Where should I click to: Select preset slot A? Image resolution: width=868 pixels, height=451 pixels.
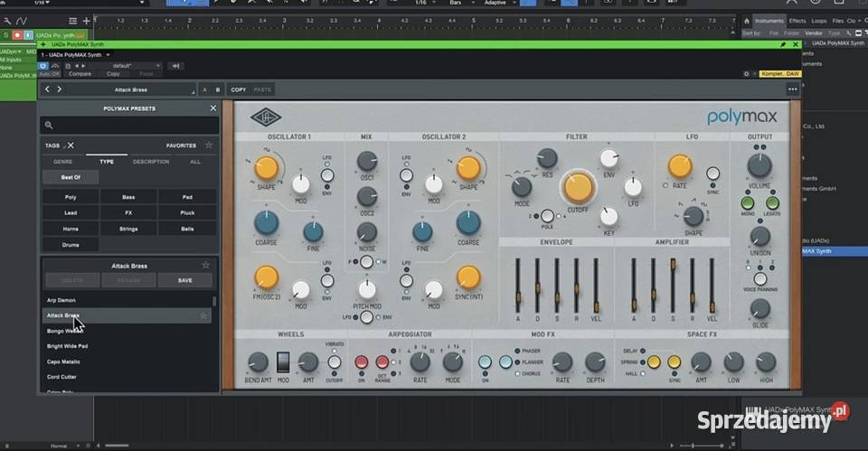[x=205, y=89]
